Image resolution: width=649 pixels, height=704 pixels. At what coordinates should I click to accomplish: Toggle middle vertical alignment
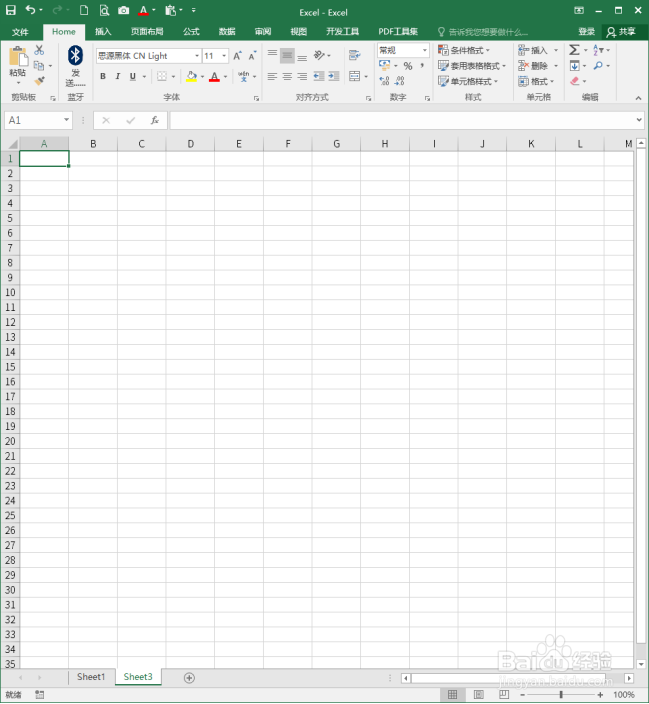pos(287,56)
